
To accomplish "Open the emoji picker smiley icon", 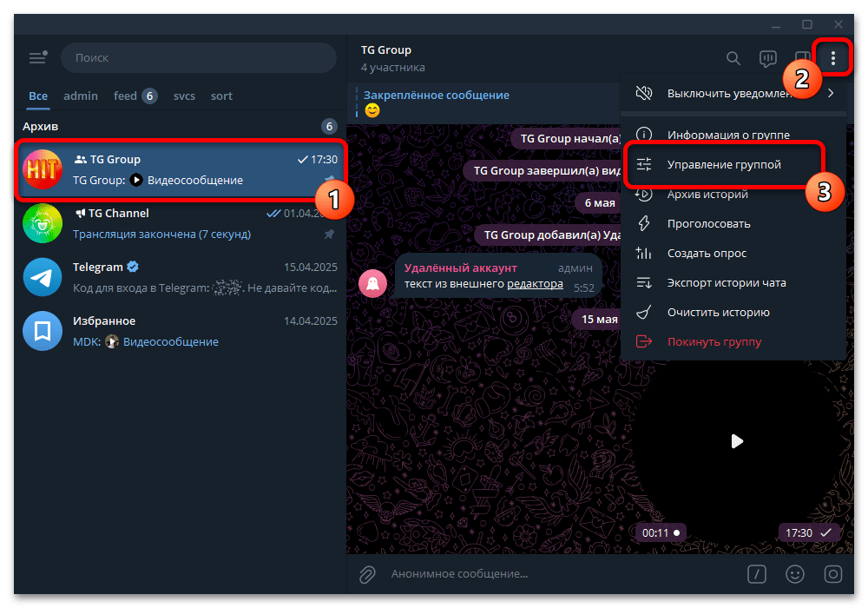I will tap(795, 574).
